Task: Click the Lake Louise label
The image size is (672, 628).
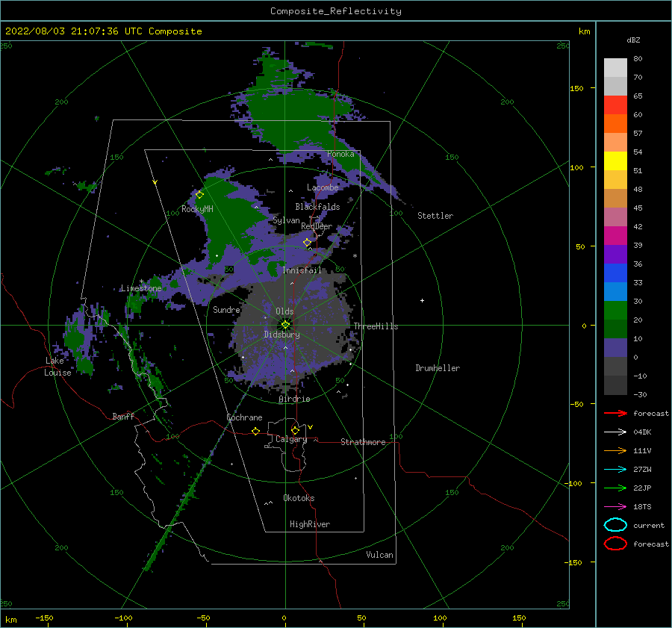Action: click(x=57, y=367)
